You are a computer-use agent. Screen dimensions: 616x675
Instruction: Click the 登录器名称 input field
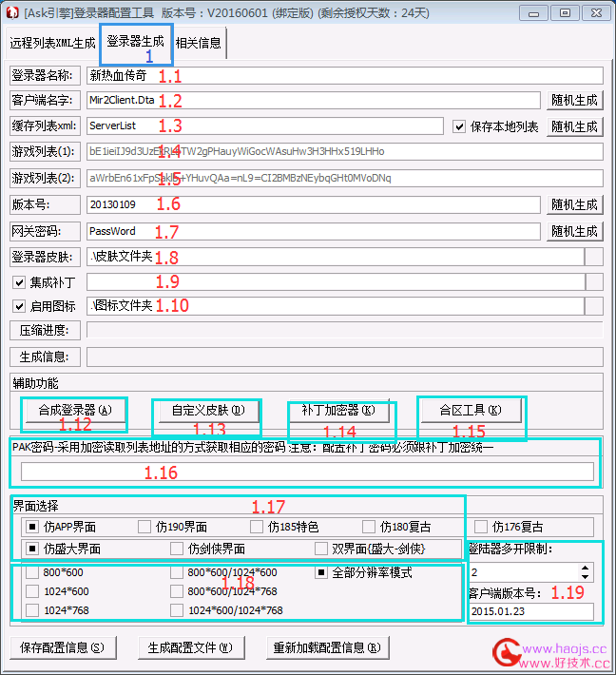344,76
